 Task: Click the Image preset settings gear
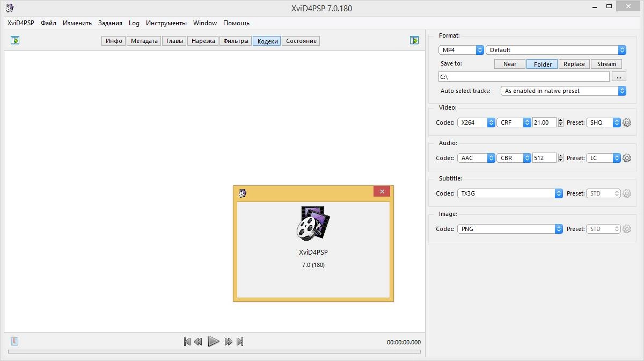626,229
